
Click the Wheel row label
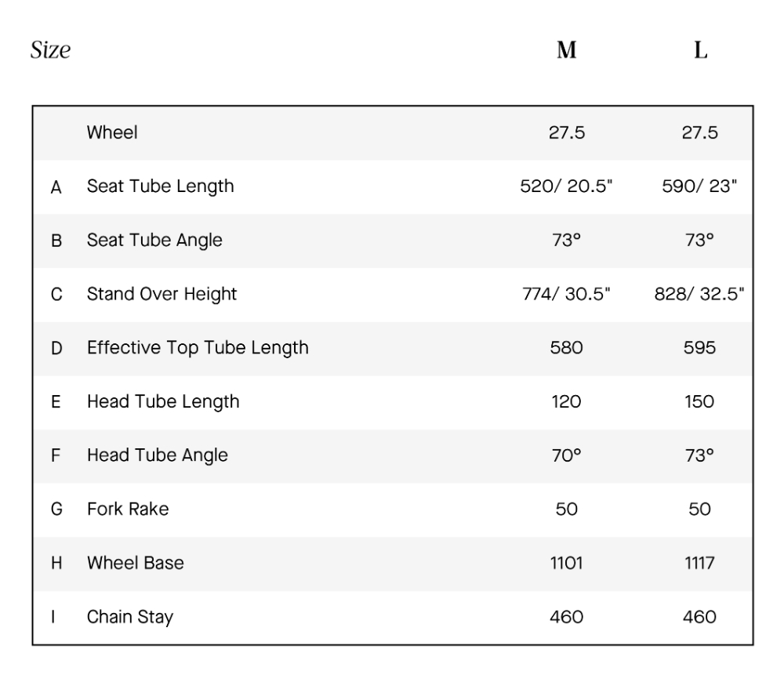point(112,132)
